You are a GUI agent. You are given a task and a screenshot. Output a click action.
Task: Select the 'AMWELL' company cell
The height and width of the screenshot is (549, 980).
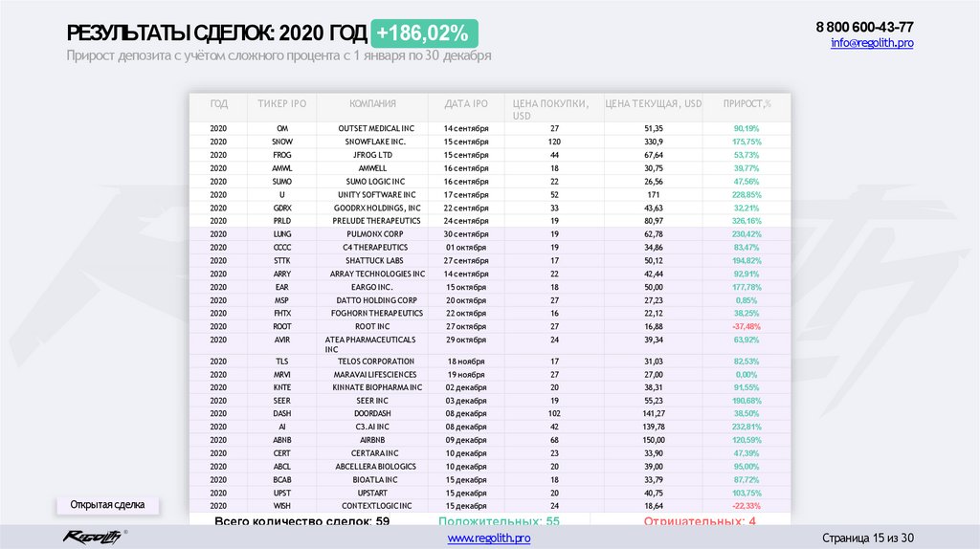tap(372, 168)
